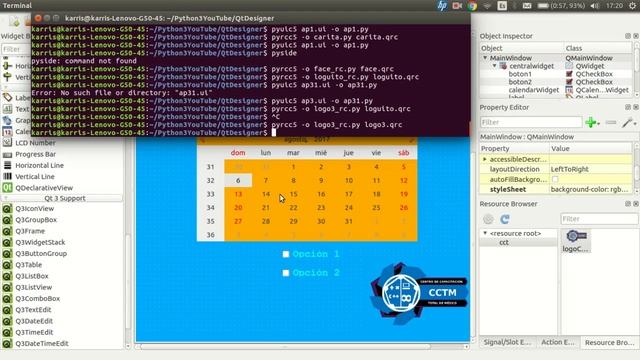Float the Resource Browser panel

tap(628, 204)
